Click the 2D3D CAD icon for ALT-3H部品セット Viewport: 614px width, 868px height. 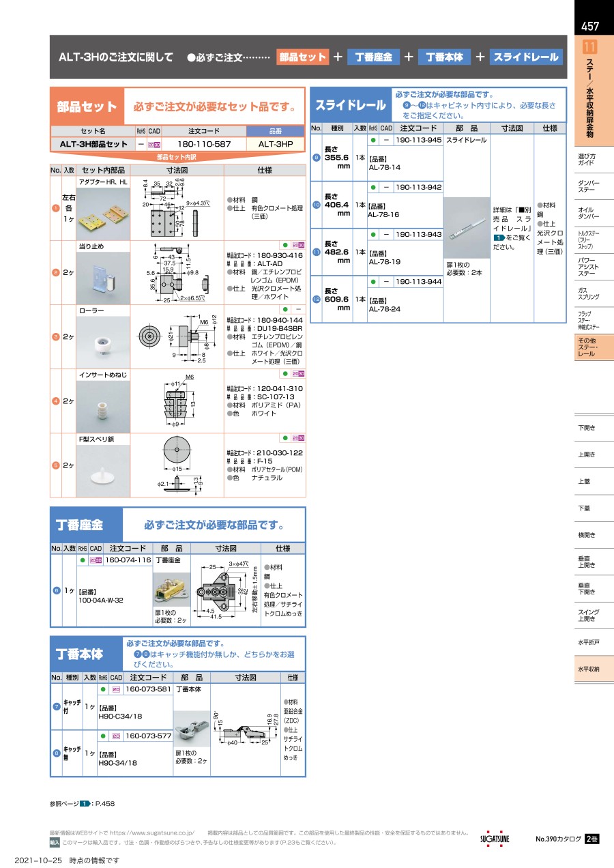point(153,145)
